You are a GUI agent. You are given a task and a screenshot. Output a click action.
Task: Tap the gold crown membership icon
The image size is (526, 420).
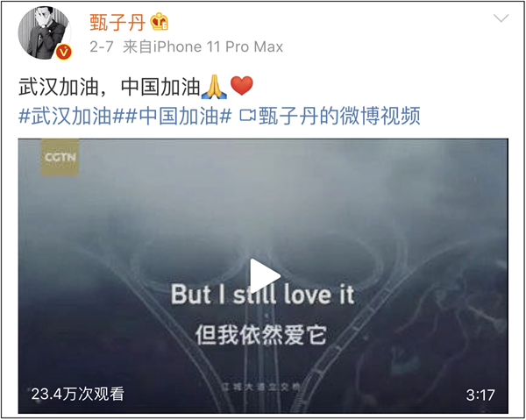click(159, 22)
